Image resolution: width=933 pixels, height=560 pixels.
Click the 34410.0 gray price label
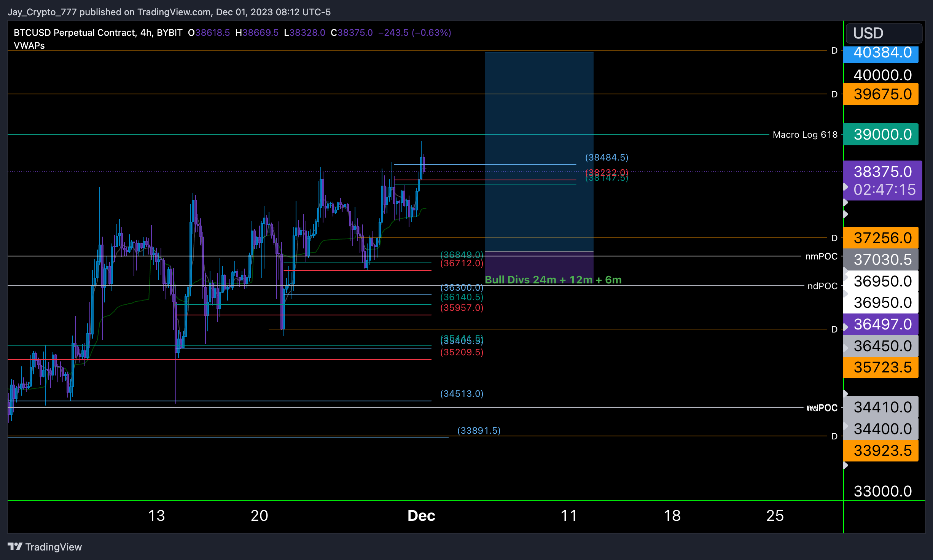pos(881,407)
